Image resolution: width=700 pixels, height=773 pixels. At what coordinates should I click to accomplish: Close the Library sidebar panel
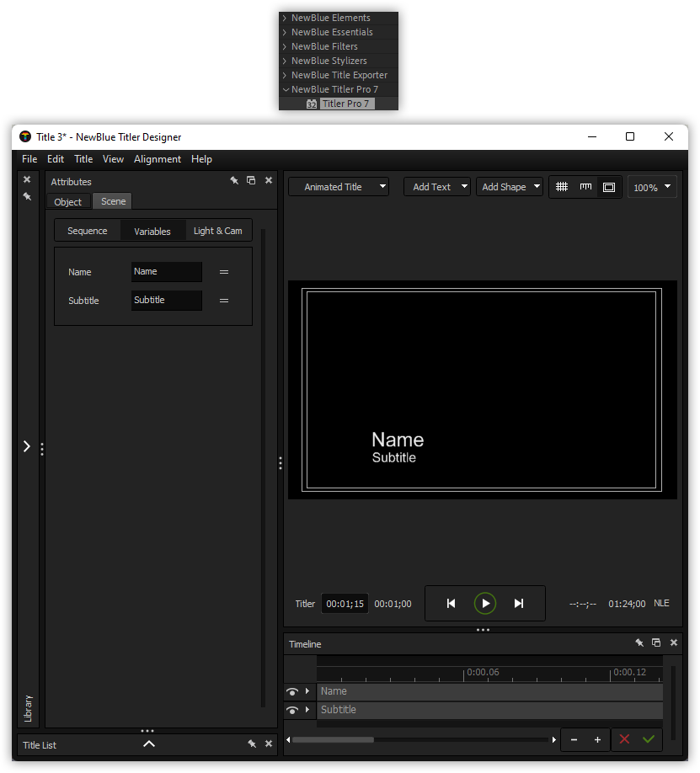click(27, 179)
